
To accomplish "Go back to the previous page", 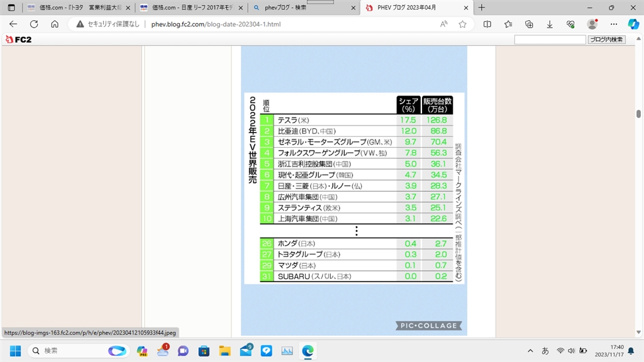I will [13, 25].
